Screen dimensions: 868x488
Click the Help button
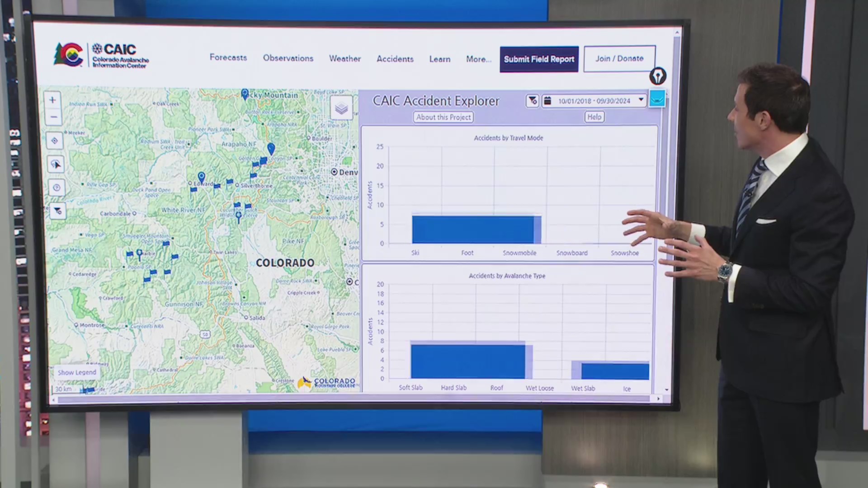coord(594,117)
